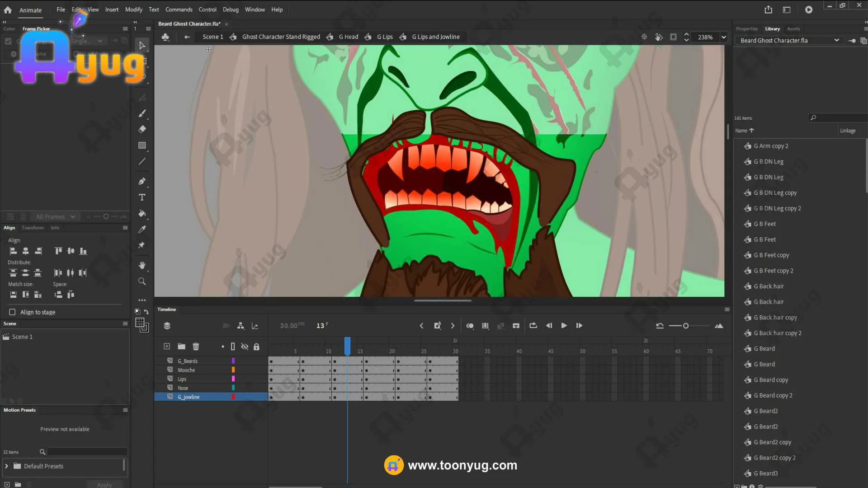Screen dimensions: 868x488
Task: Select the Paint Bucket tool
Action: pos(142,213)
